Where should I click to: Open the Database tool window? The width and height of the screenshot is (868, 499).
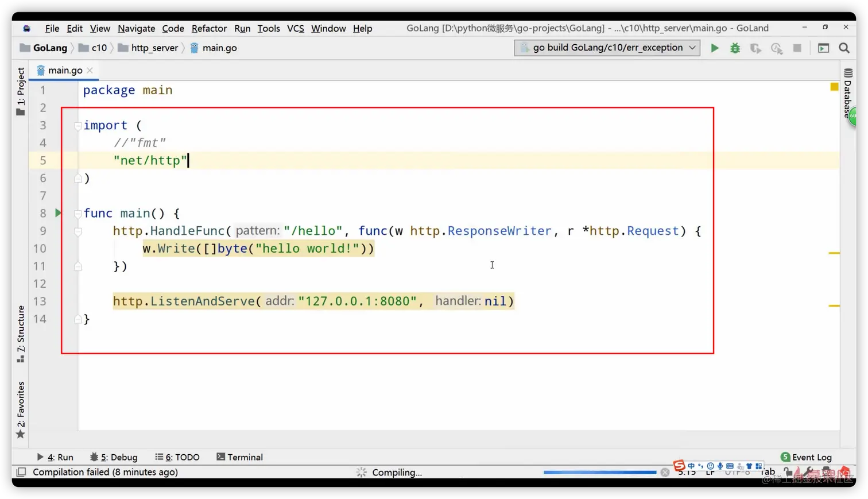(x=848, y=93)
